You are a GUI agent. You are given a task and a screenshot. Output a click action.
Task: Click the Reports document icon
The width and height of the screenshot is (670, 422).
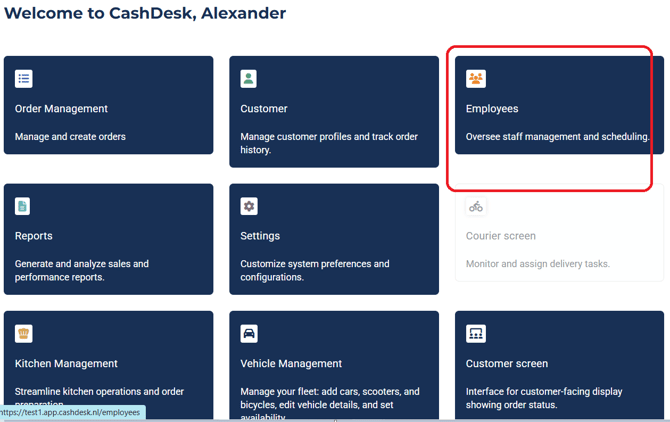tap(23, 206)
